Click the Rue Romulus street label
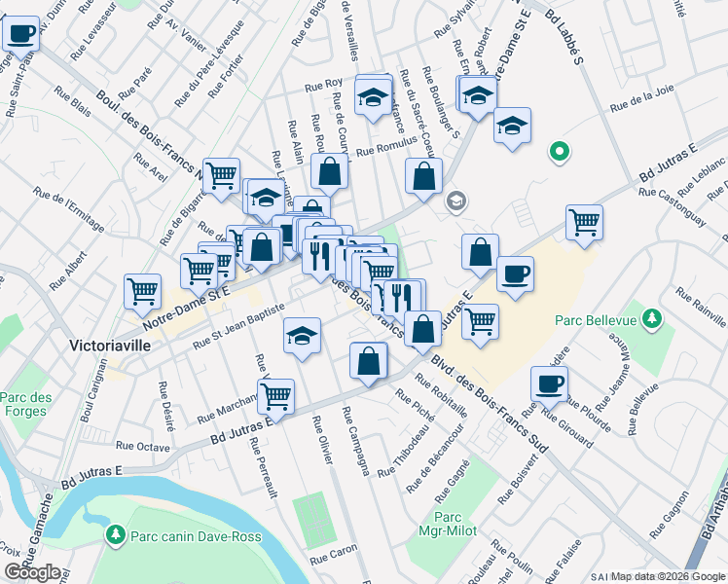 [386, 147]
